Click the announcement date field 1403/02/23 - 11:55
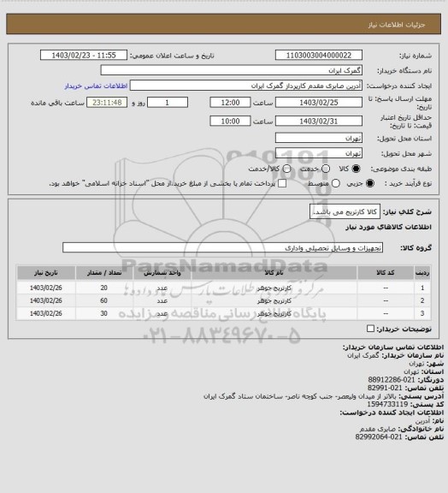Screen dimensions: 448x493 point(84,56)
